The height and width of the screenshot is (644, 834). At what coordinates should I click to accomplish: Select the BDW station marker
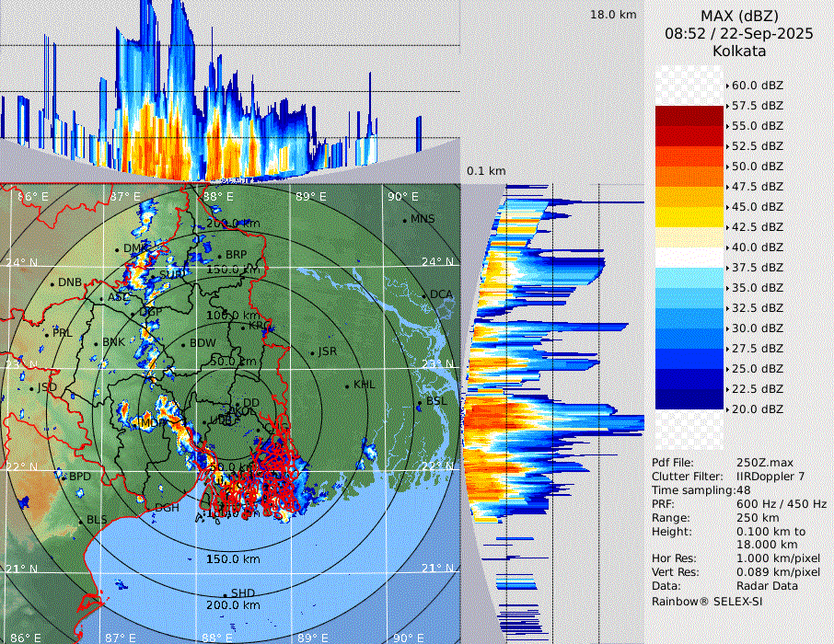click(183, 344)
